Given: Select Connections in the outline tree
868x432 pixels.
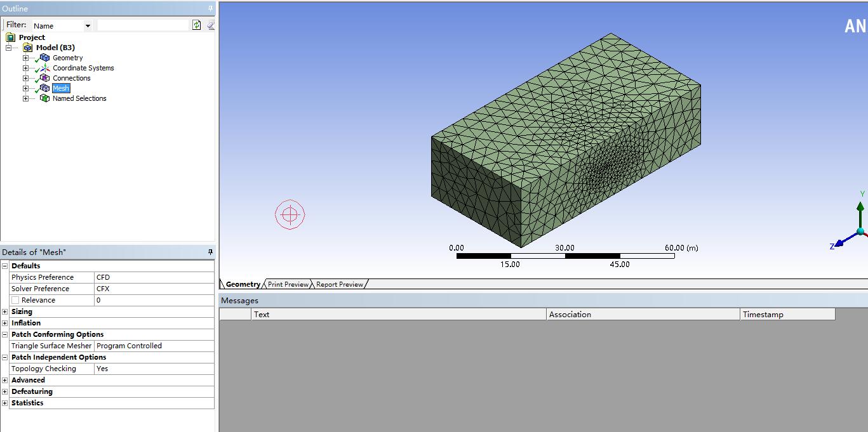Looking at the screenshot, I should 71,78.
